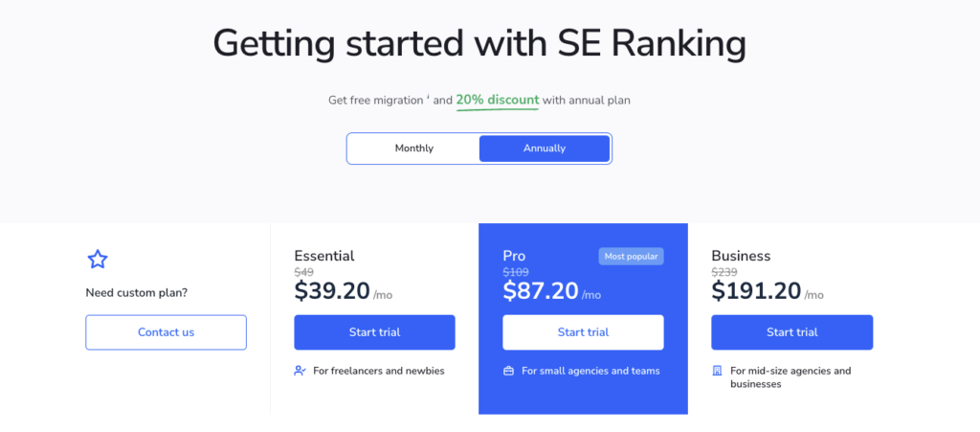Click the $191.20 Business price

pos(756,290)
